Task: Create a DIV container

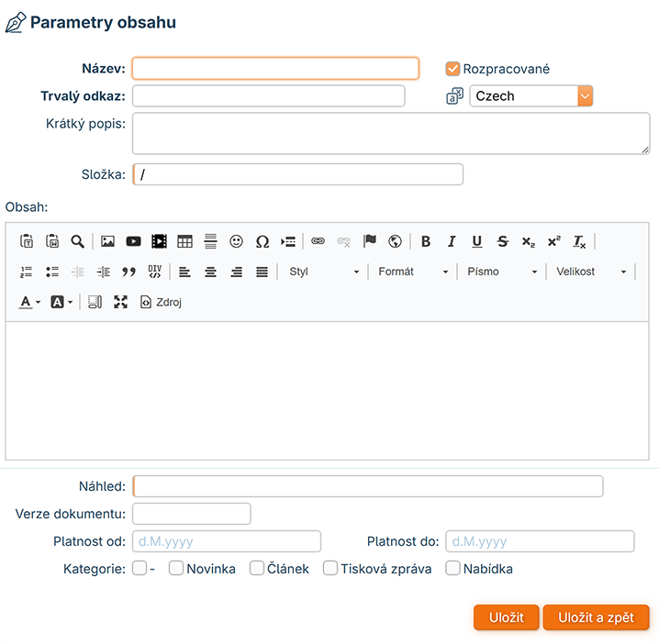Action: (x=155, y=272)
